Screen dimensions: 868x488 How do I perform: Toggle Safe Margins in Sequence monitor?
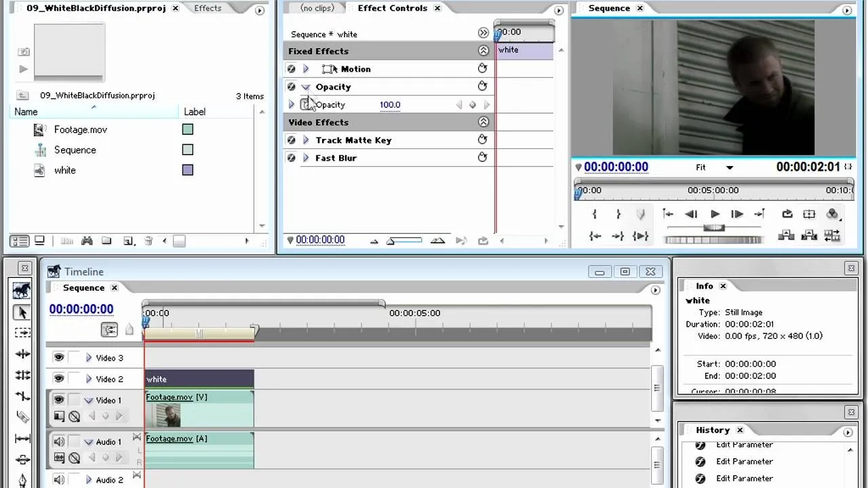coord(810,214)
